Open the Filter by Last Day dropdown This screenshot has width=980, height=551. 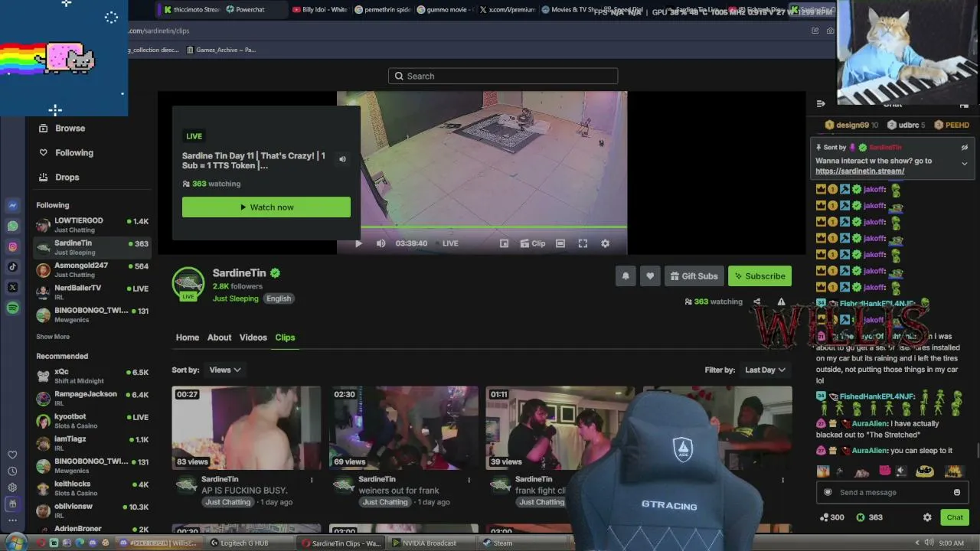[x=766, y=370]
